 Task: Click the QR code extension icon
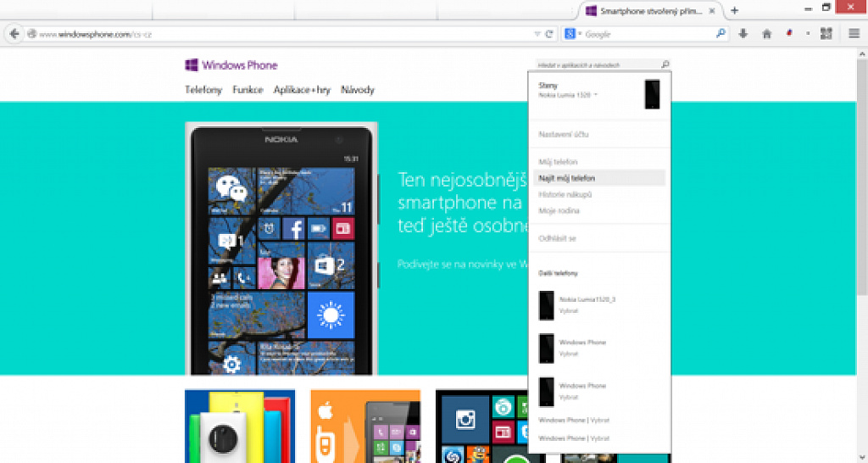(826, 34)
